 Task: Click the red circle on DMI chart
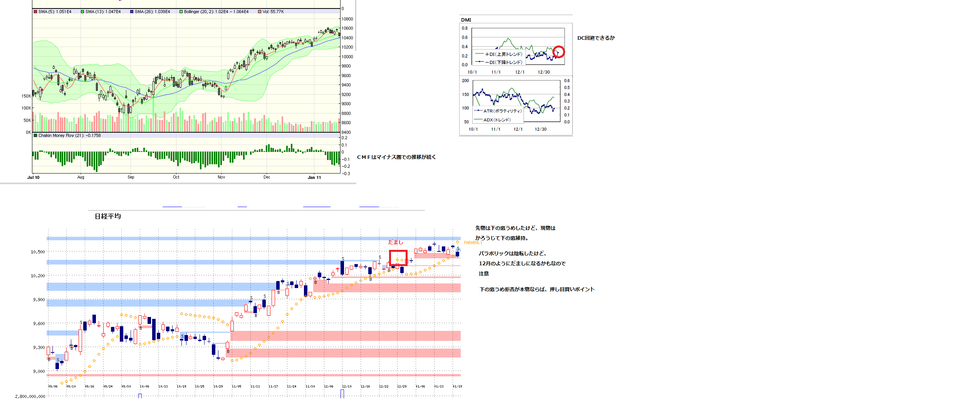[559, 52]
